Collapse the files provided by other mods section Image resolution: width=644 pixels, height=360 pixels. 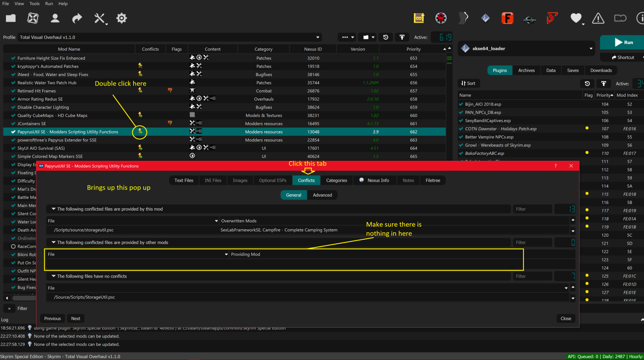click(x=53, y=242)
